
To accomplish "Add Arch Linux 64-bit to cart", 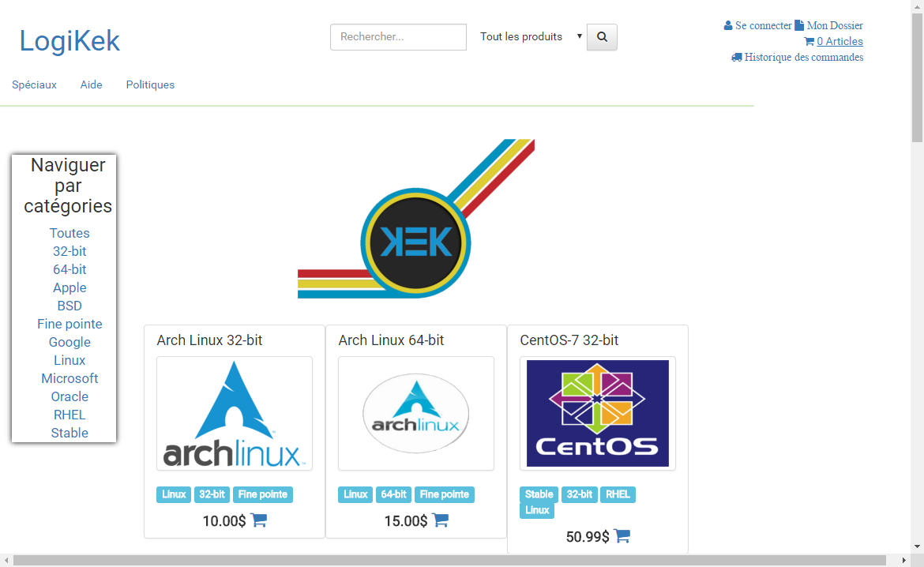I will [440, 520].
